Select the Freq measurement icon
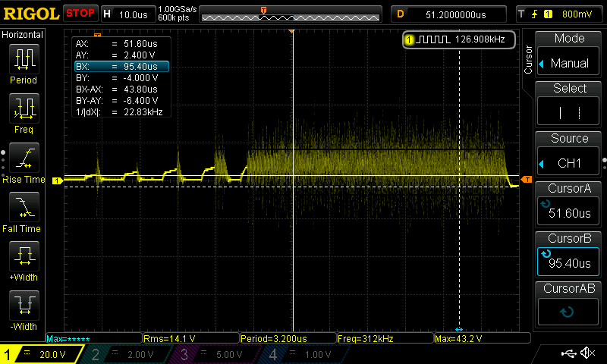This screenshot has height=364, width=607. tap(24, 108)
